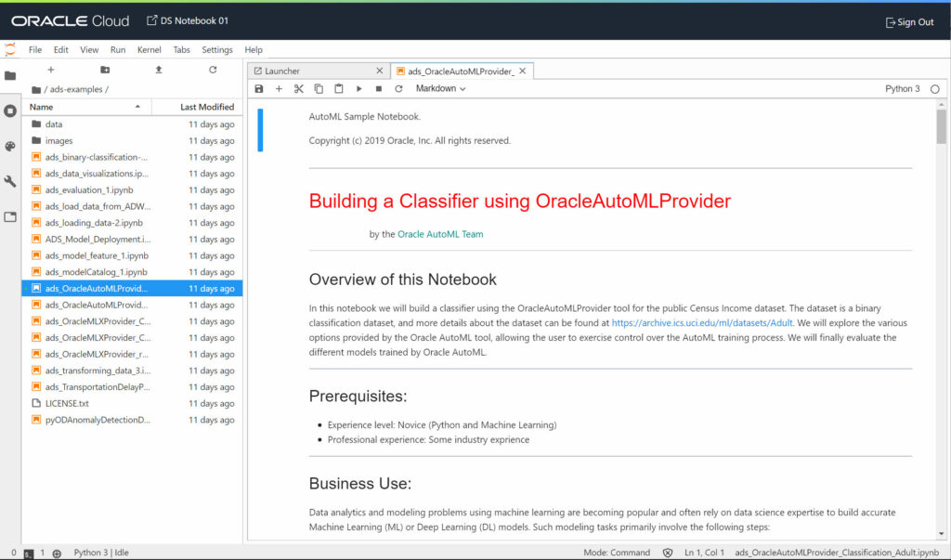Open the notebook tools wrench icon
The image size is (951, 560).
(x=10, y=181)
